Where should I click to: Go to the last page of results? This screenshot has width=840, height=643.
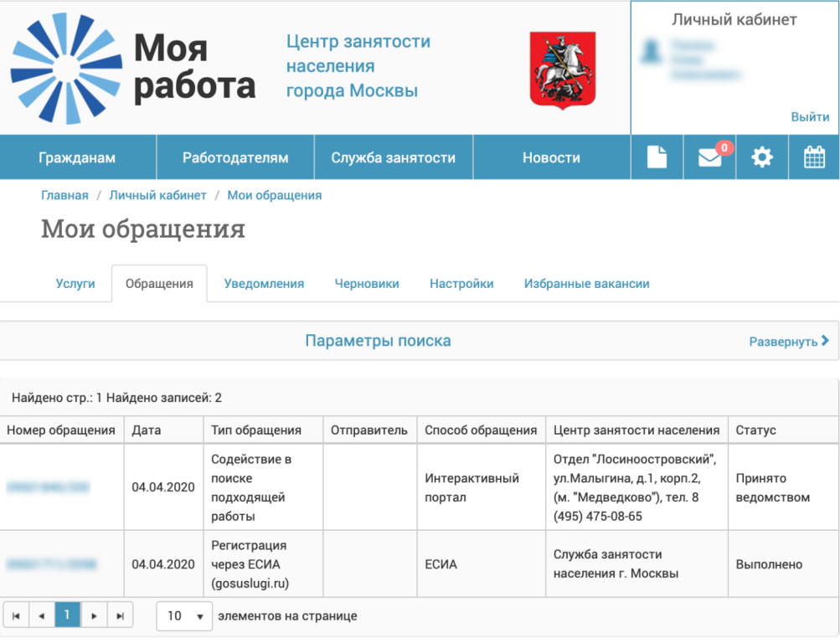coord(120,616)
